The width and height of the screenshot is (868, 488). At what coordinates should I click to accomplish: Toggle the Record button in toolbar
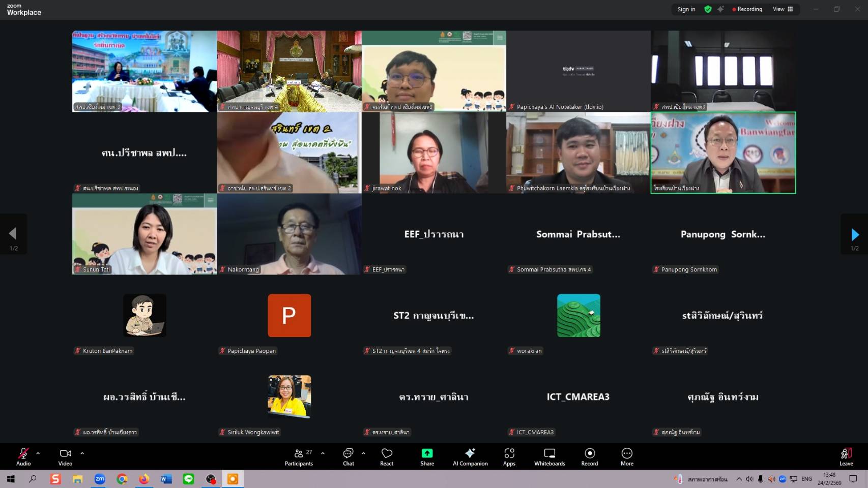point(590,456)
